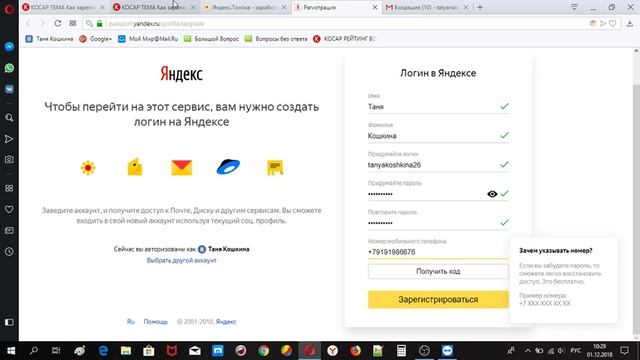This screenshot has height=360, width=640.
Task: Open Yandex Browser from taskbar
Action: (x=333, y=351)
